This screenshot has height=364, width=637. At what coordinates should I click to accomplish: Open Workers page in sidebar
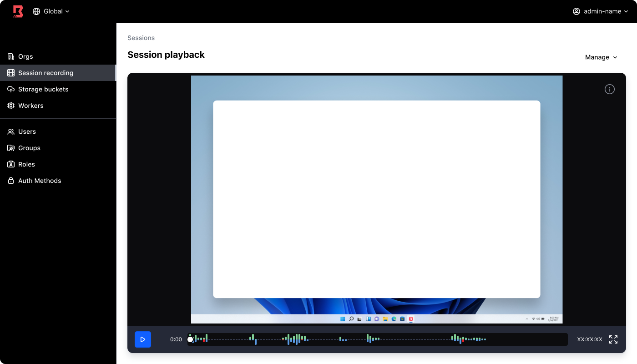click(x=58, y=106)
